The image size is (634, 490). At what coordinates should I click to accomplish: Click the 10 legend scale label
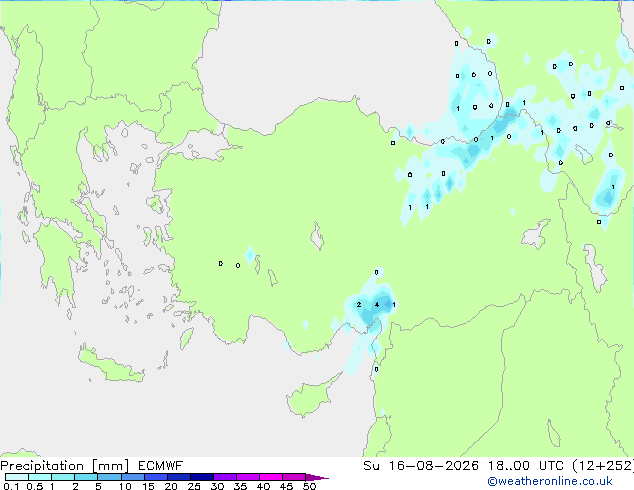pyautogui.click(x=125, y=486)
